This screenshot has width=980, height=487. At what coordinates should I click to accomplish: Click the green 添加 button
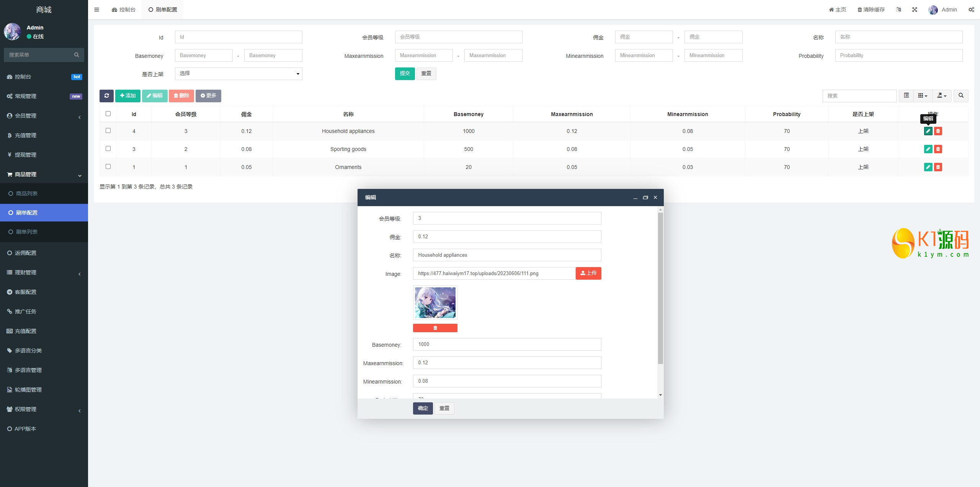(128, 96)
